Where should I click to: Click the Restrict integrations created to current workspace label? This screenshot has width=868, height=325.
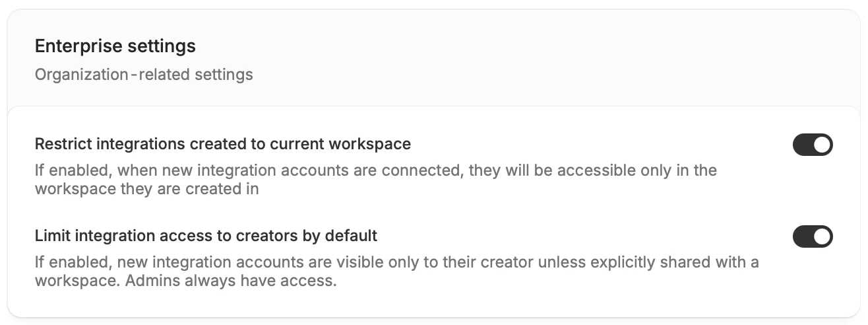(223, 143)
